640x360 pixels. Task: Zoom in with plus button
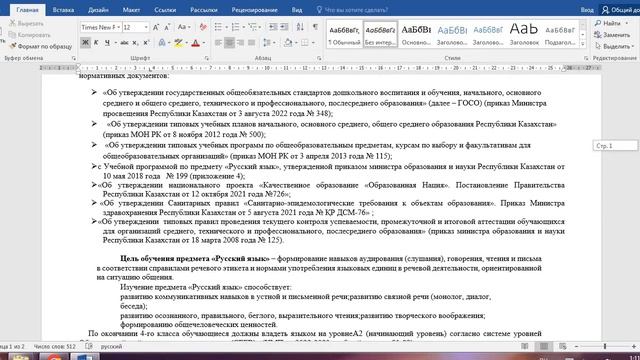[634, 346]
